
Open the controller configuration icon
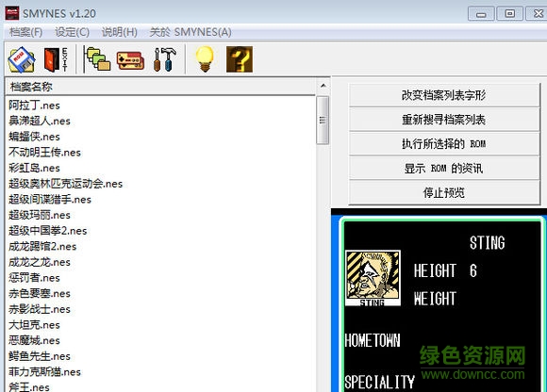pyautogui.click(x=130, y=60)
